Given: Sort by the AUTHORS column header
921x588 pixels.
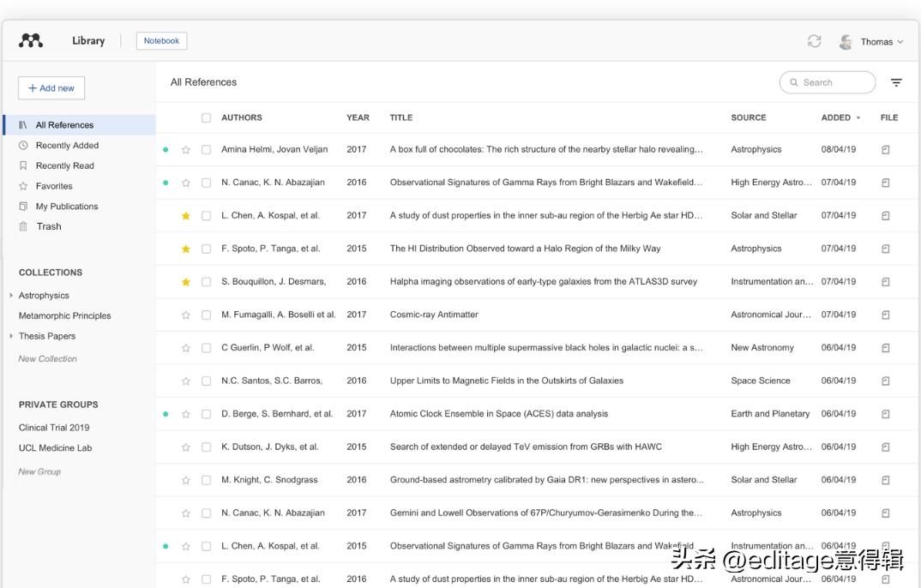Looking at the screenshot, I should tap(242, 118).
